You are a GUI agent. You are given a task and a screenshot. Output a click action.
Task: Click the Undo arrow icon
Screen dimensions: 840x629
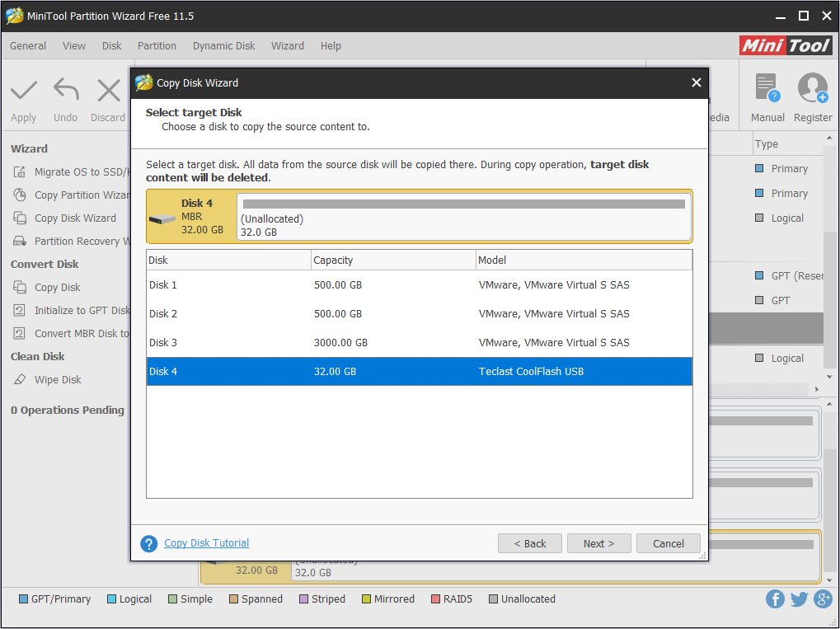click(66, 90)
